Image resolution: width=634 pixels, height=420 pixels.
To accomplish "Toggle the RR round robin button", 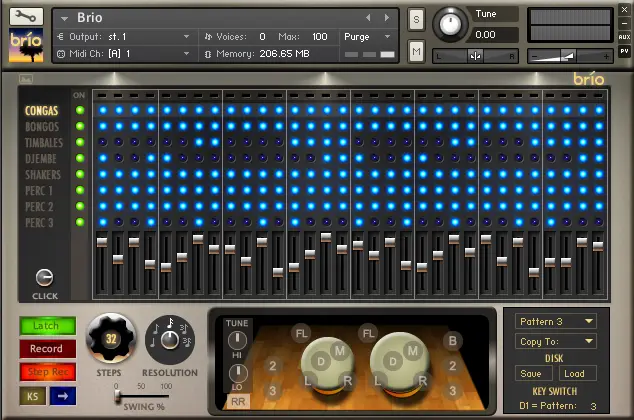I will click(238, 402).
